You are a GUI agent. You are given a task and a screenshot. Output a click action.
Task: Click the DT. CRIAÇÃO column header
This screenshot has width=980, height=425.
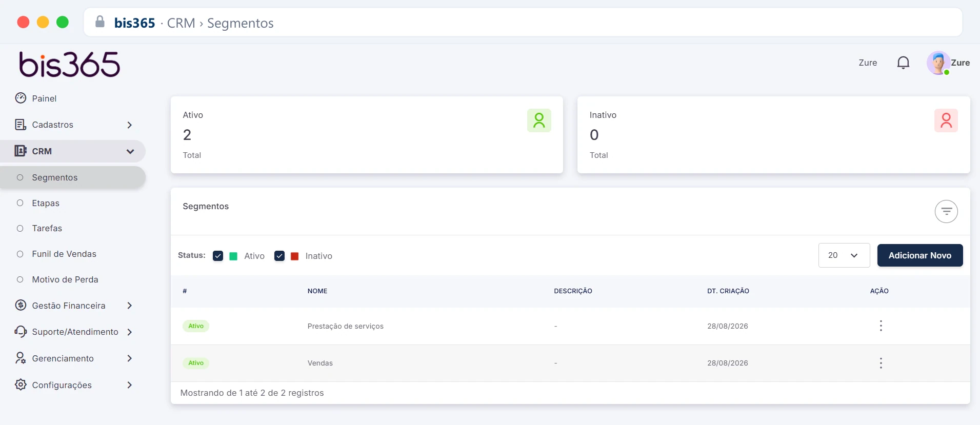pyautogui.click(x=728, y=291)
